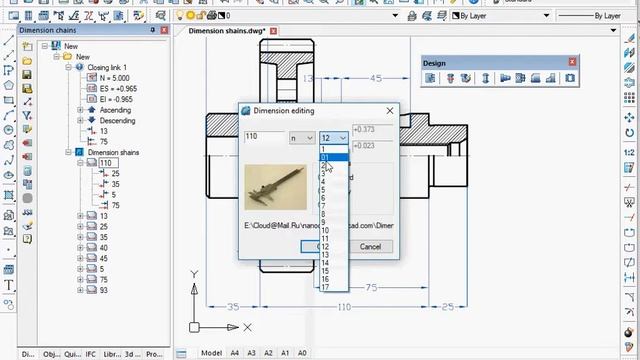
Task: Select the 1:2 Scale tool
Action: click(629, 152)
